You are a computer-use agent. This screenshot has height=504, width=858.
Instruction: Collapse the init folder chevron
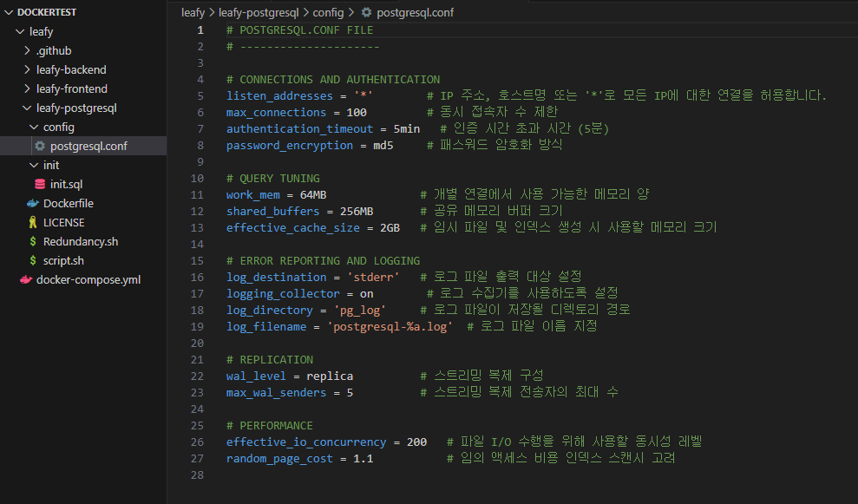(x=34, y=166)
